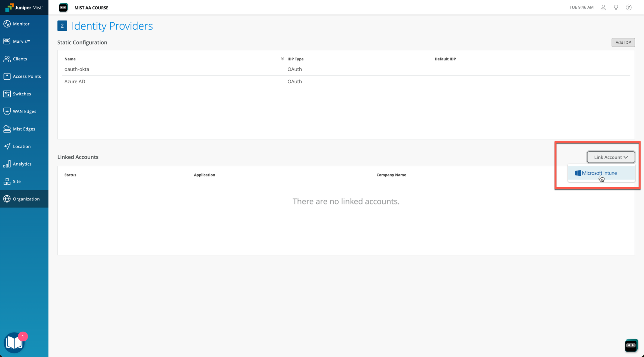Open the help icon in the top right
The image size is (644, 357).
(x=629, y=7)
